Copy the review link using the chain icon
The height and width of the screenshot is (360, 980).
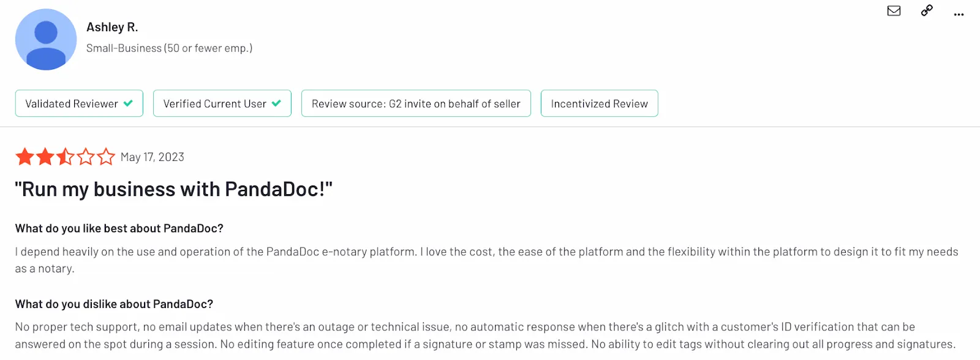click(925, 11)
